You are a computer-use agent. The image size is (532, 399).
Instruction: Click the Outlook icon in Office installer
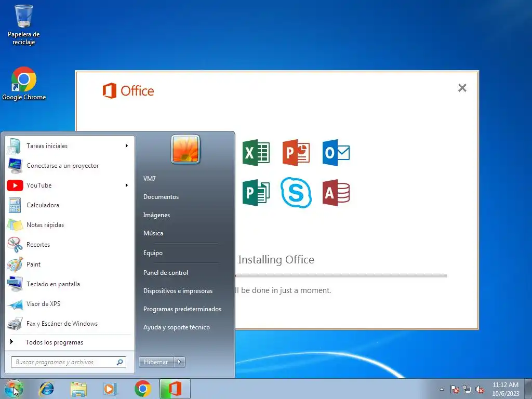coord(336,153)
